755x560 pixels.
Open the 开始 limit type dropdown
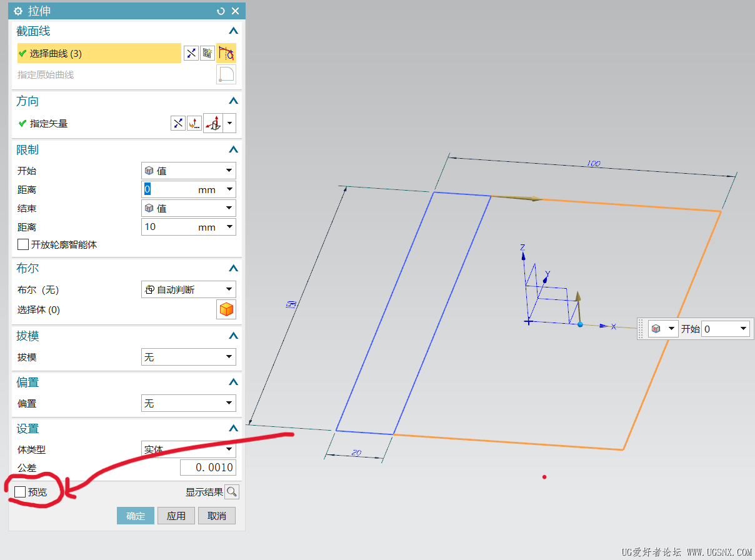tap(188, 171)
